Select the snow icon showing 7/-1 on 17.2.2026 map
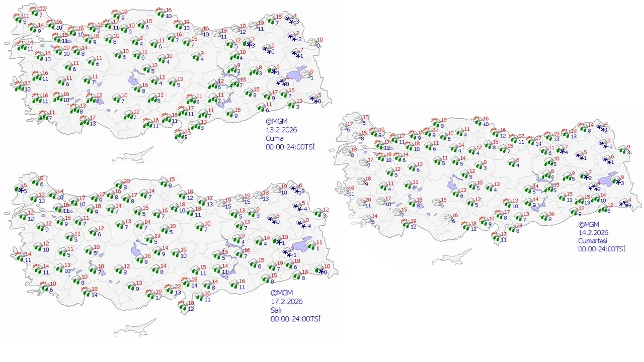The image size is (644, 362). 287,252
